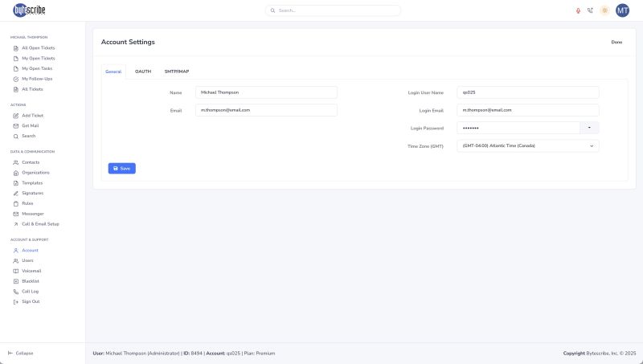Screen dimensions: 643x364
Task: Expand the Time Zone dropdown
Action: pyautogui.click(x=527, y=145)
